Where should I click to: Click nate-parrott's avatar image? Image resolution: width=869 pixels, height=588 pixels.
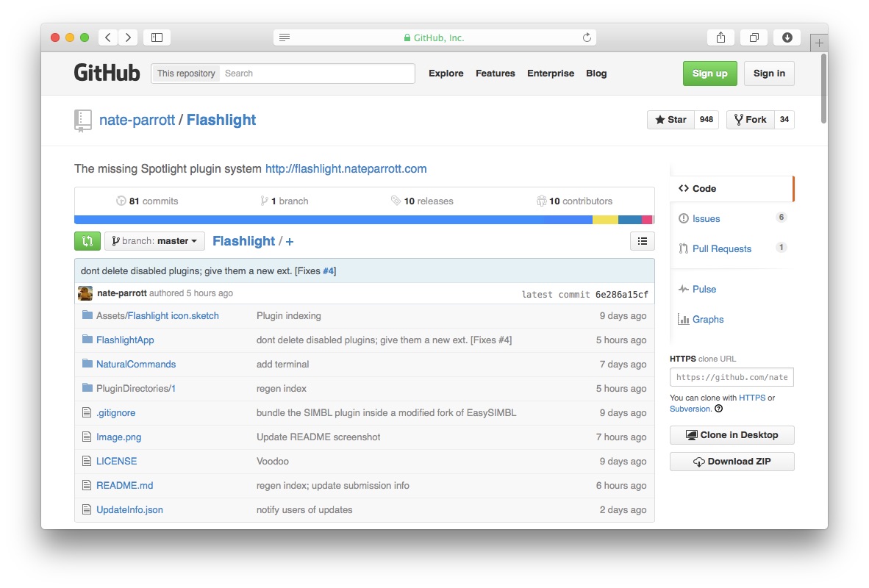[x=85, y=293]
